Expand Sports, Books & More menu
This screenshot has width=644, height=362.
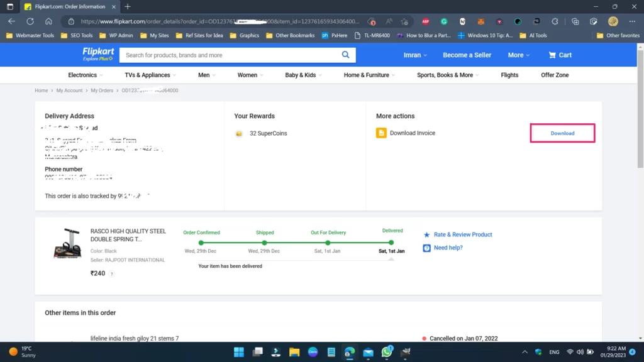pyautogui.click(x=448, y=75)
